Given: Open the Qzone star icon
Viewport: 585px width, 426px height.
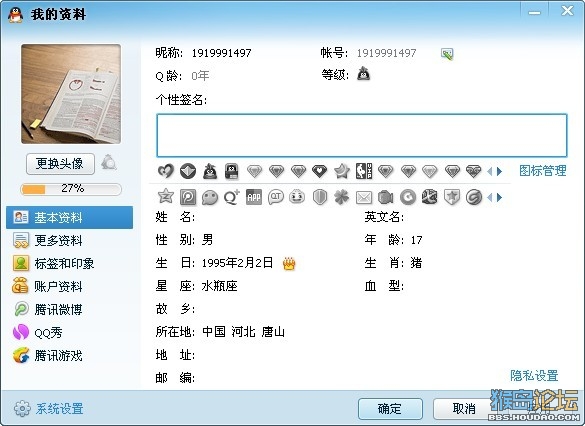Looking at the screenshot, I should pyautogui.click(x=166, y=196).
